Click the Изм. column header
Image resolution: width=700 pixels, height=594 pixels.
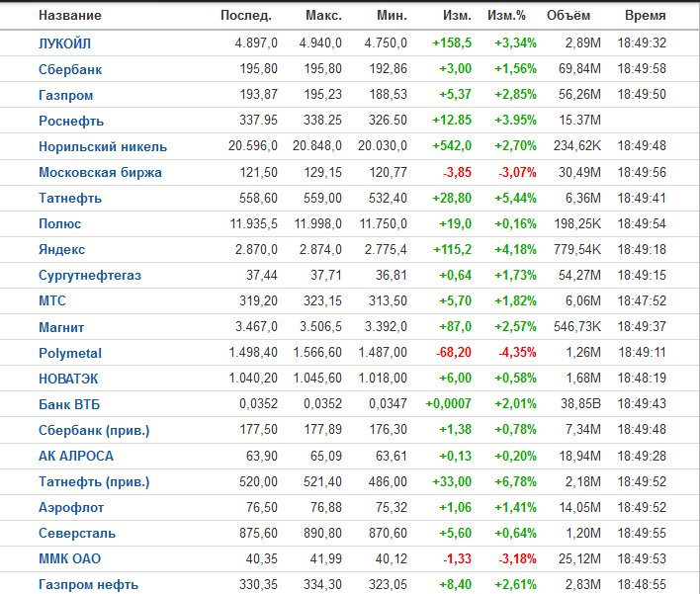coord(457,15)
